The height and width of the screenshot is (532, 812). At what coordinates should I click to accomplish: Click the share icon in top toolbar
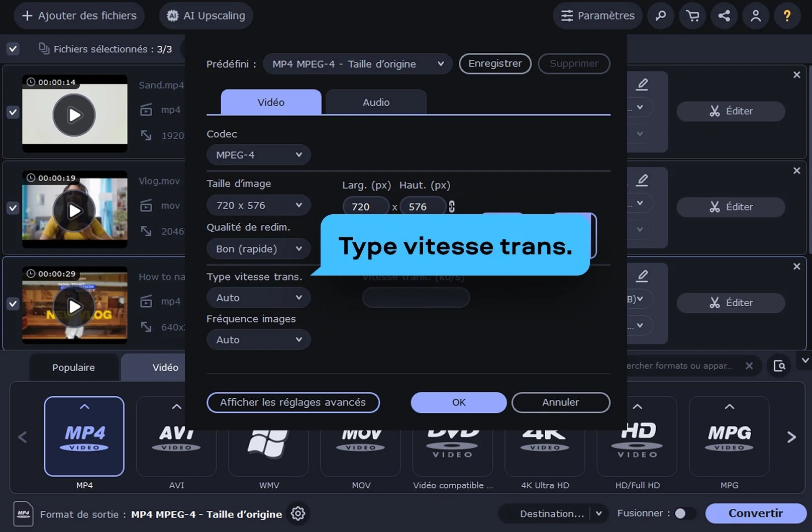724,16
